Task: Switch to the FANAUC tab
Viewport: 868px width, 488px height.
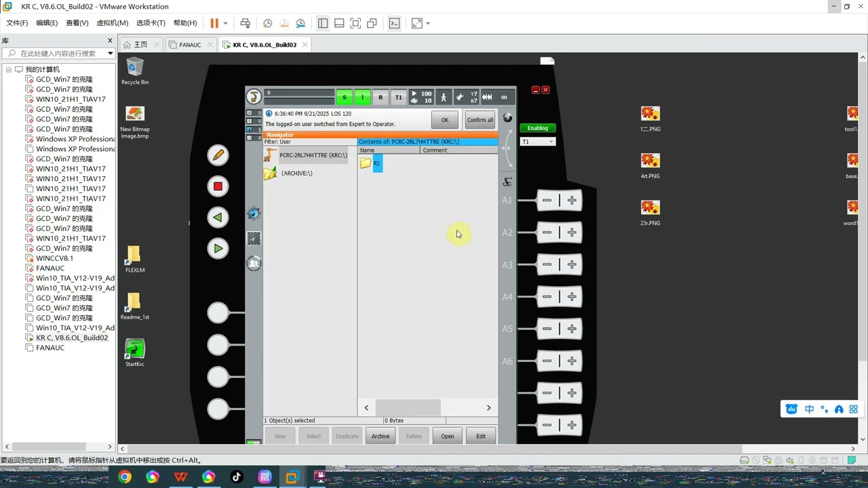Action: tap(190, 45)
